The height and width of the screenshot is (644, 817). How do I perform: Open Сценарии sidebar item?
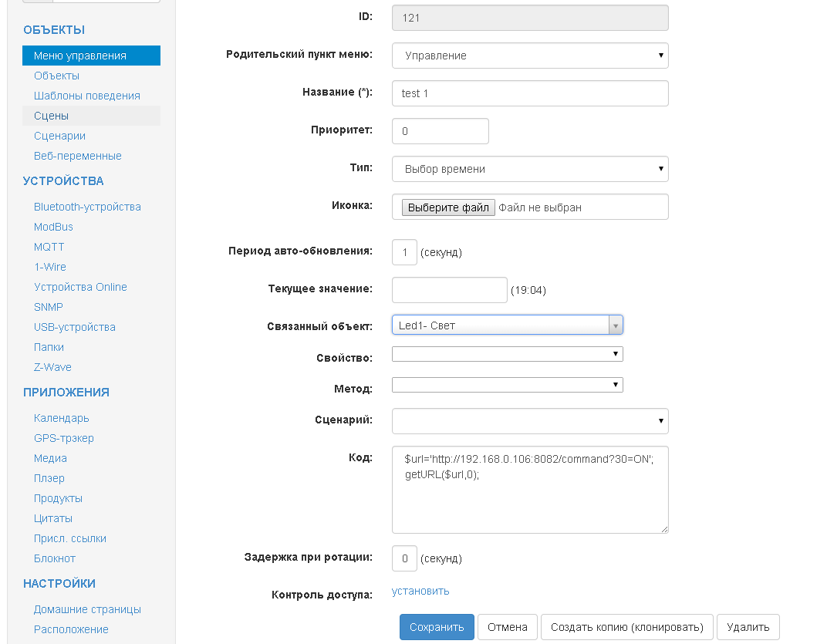tap(59, 136)
